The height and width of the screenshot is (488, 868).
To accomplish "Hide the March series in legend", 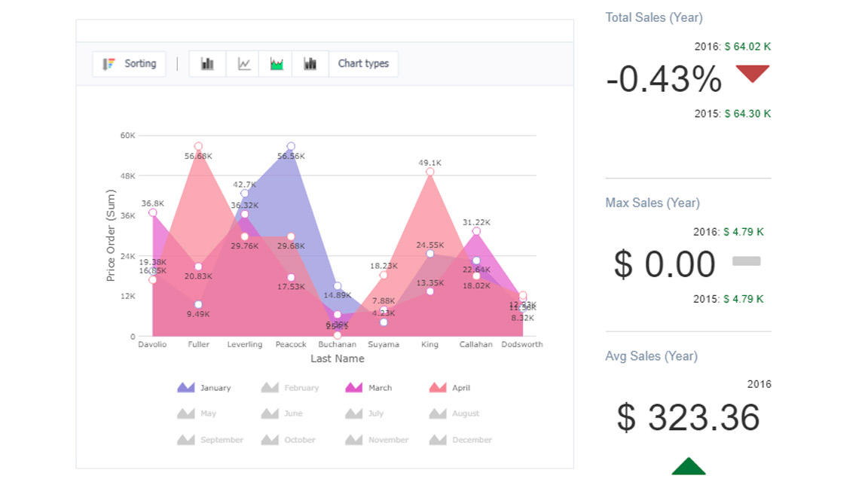I will click(x=380, y=388).
